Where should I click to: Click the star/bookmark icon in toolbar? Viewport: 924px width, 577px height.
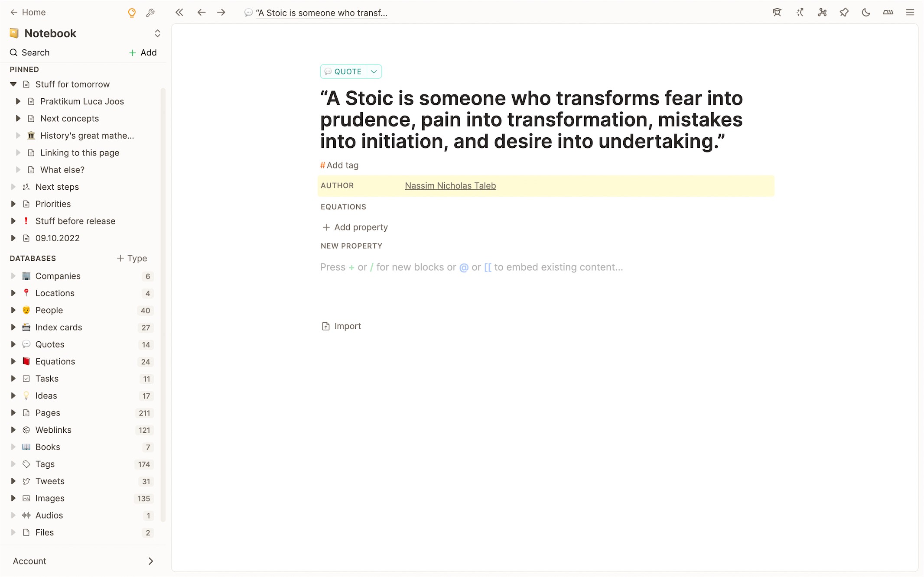tap(844, 13)
